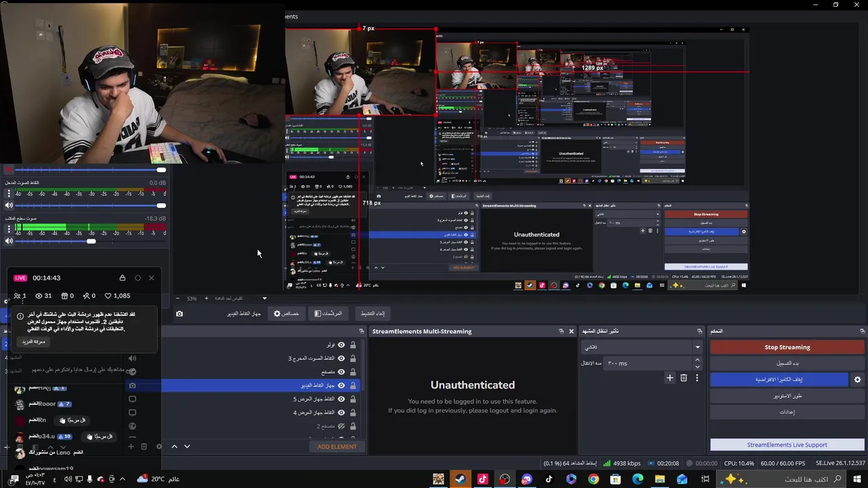This screenshot has height=488, width=868.
Task: Click the طور الاستوديو studio mode button
Action: [x=787, y=396]
